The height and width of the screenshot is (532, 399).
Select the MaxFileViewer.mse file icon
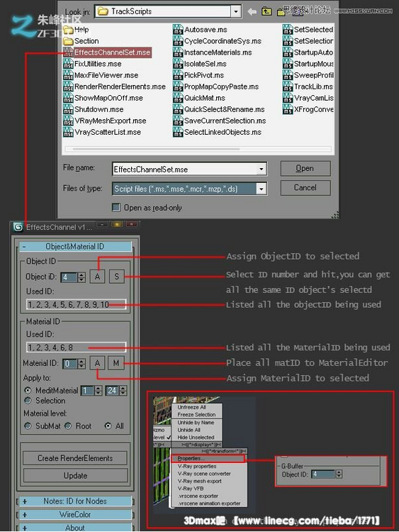(69, 75)
